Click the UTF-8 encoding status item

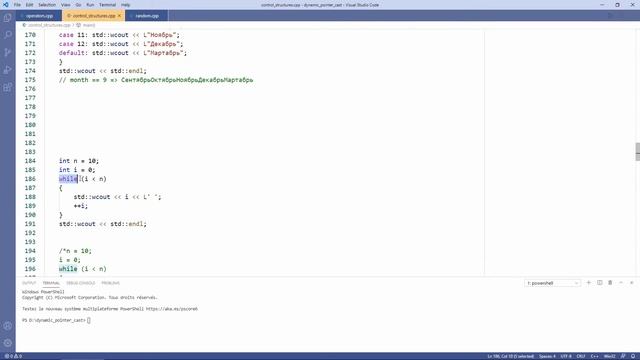(566, 356)
